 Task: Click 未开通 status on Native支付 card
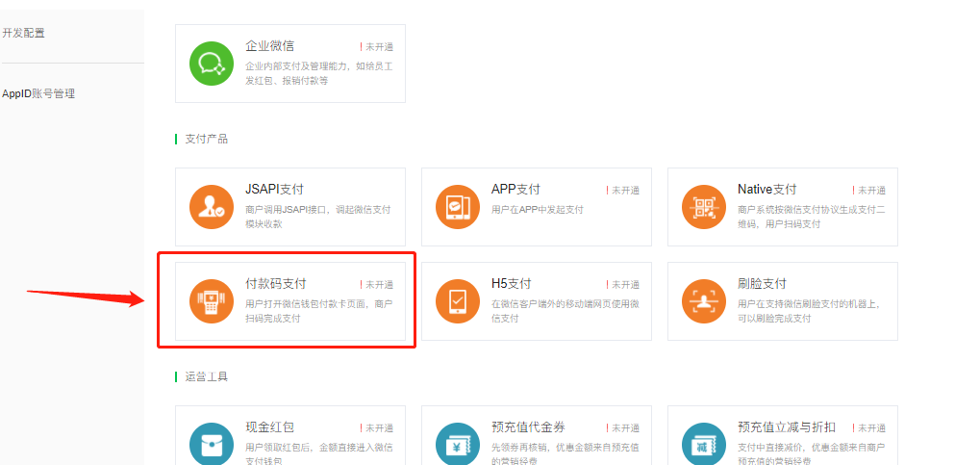(x=870, y=191)
